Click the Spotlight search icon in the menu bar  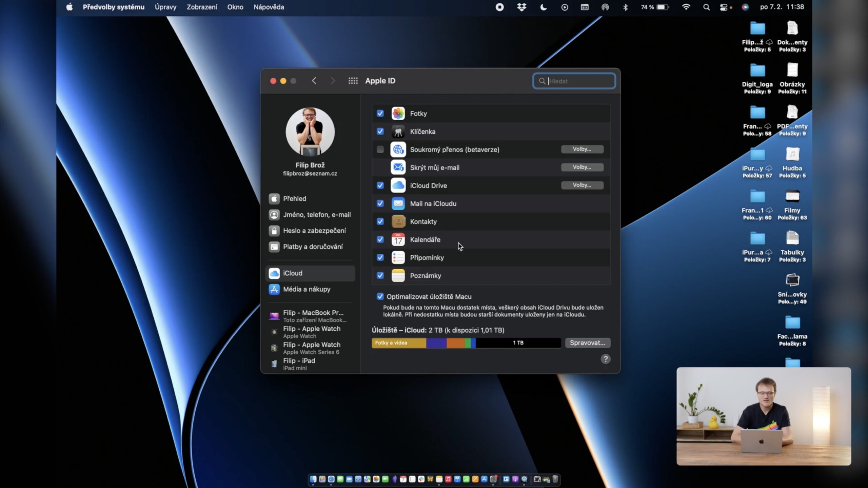tap(706, 7)
